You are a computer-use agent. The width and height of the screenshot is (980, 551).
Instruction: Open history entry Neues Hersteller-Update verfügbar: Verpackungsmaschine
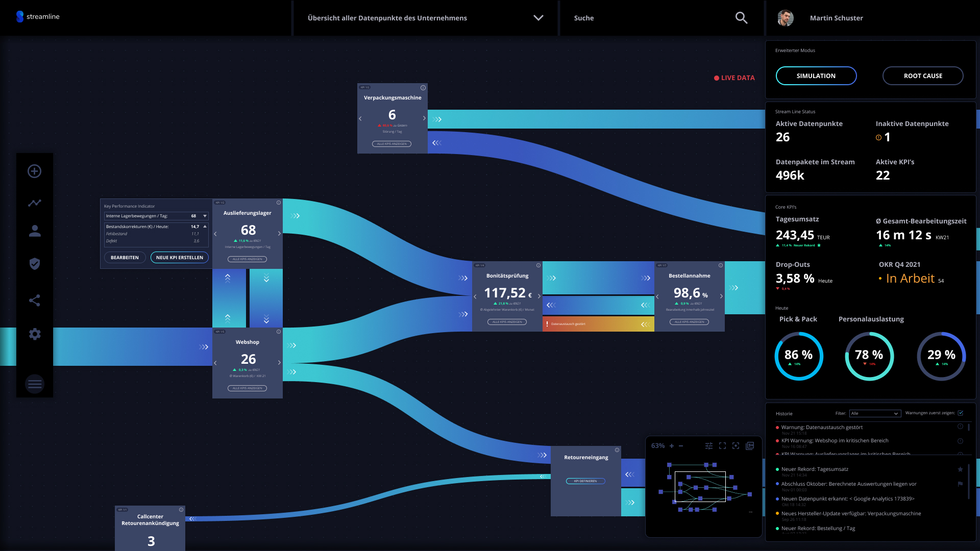pyautogui.click(x=851, y=514)
